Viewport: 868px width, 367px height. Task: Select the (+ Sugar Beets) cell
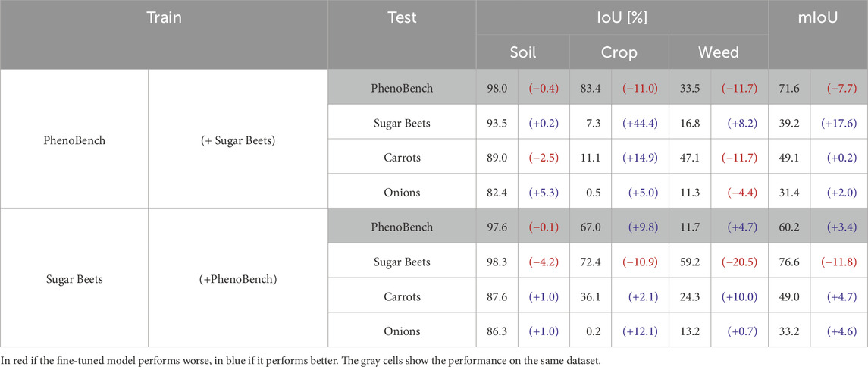point(238,140)
